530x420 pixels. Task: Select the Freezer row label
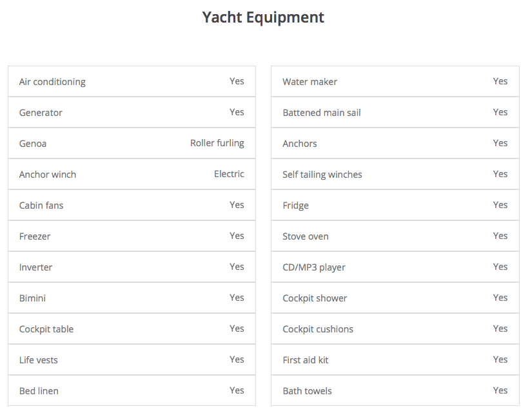(35, 236)
